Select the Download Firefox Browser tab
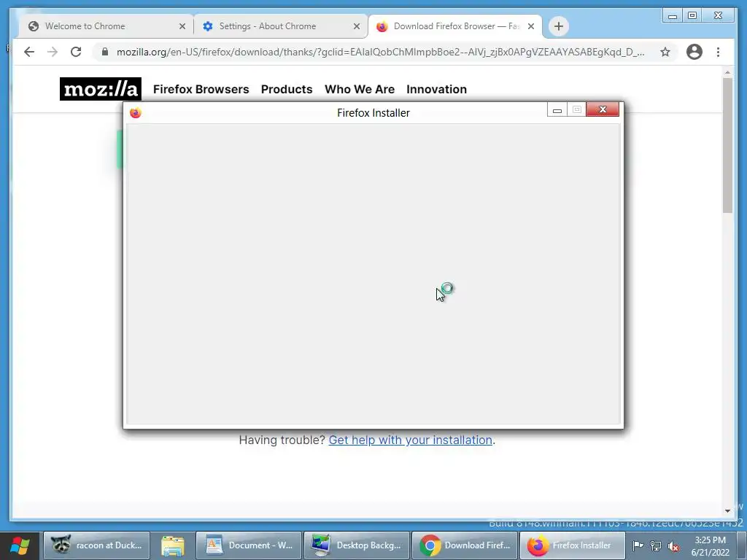The height and width of the screenshot is (560, 747). click(x=455, y=26)
